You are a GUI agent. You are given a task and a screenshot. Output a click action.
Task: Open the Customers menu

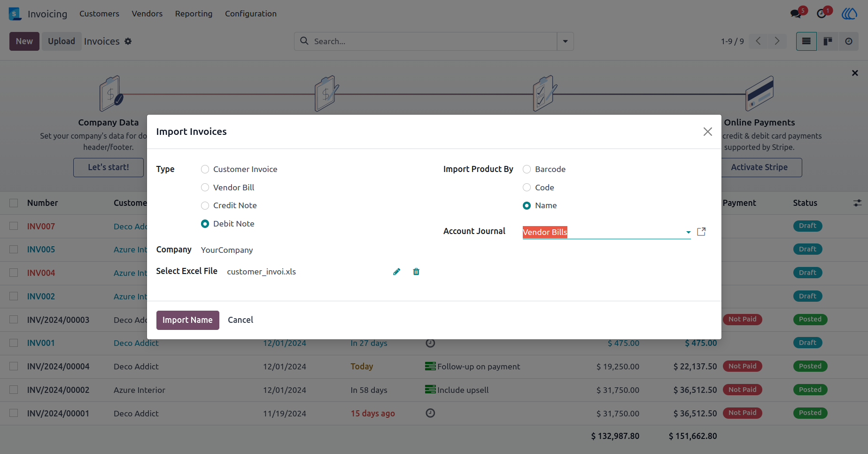tap(99, 14)
